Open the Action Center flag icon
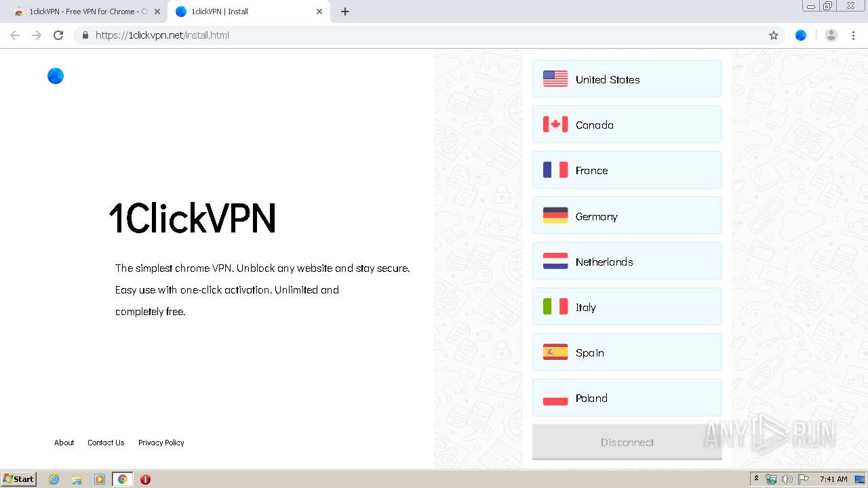The width and height of the screenshot is (868, 488). pyautogui.click(x=804, y=479)
